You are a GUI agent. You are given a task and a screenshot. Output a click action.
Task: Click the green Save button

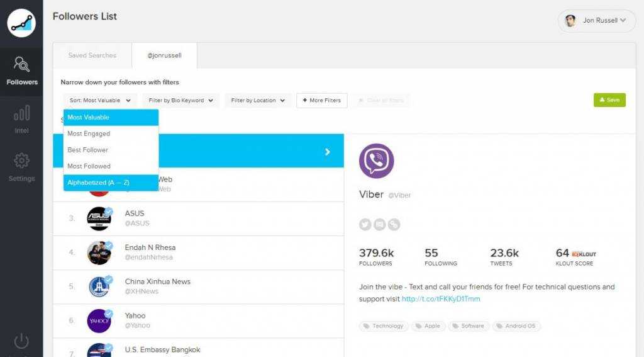tap(609, 100)
